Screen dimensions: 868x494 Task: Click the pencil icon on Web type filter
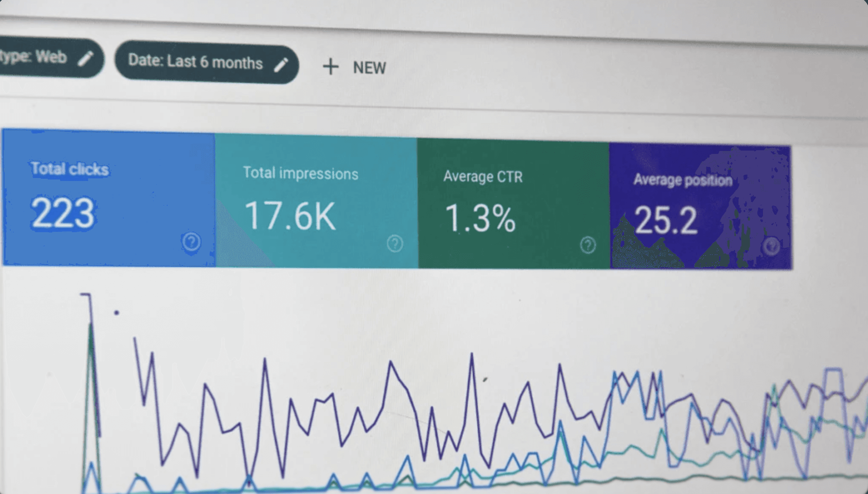(x=86, y=59)
